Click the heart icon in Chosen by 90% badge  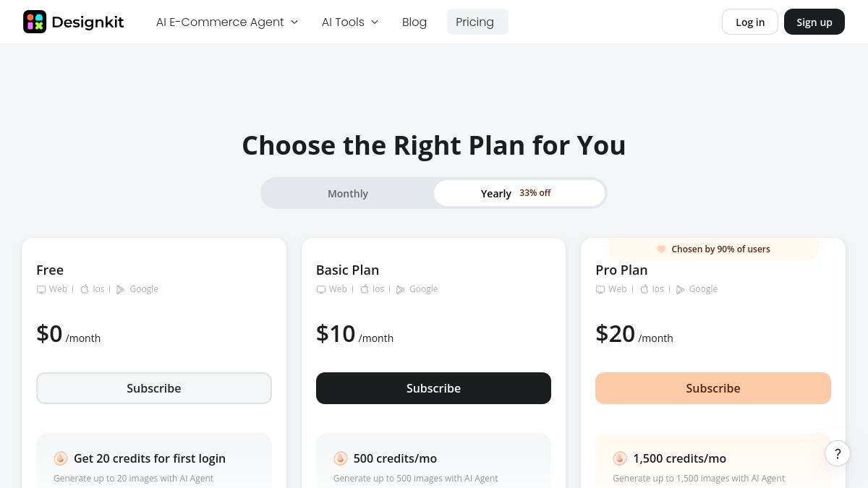pos(661,249)
